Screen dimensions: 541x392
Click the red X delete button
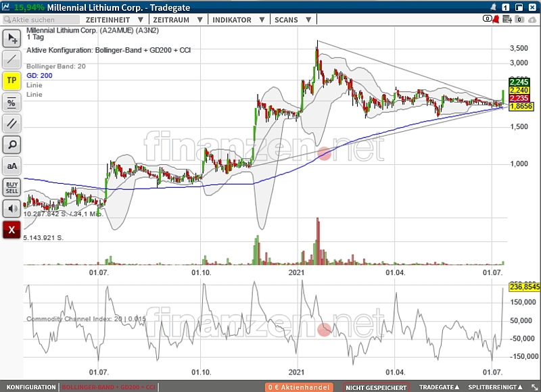(x=12, y=230)
